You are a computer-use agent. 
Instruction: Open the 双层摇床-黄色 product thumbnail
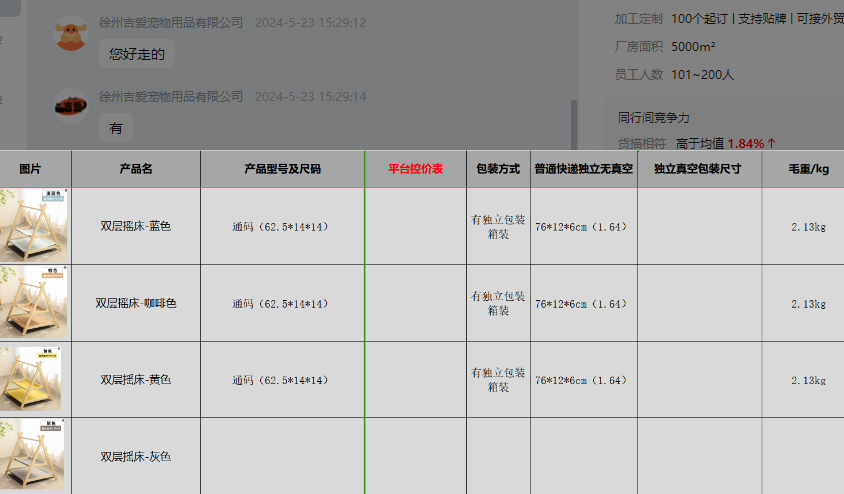[x=31, y=379]
